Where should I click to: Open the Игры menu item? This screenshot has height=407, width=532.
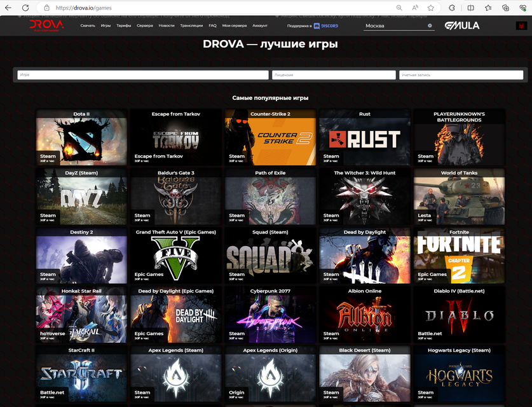pyautogui.click(x=106, y=26)
